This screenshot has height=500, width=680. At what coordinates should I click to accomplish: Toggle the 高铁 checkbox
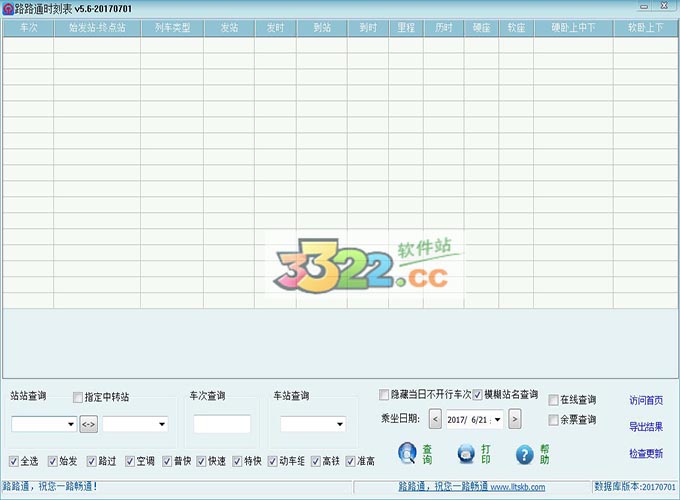click(315, 461)
